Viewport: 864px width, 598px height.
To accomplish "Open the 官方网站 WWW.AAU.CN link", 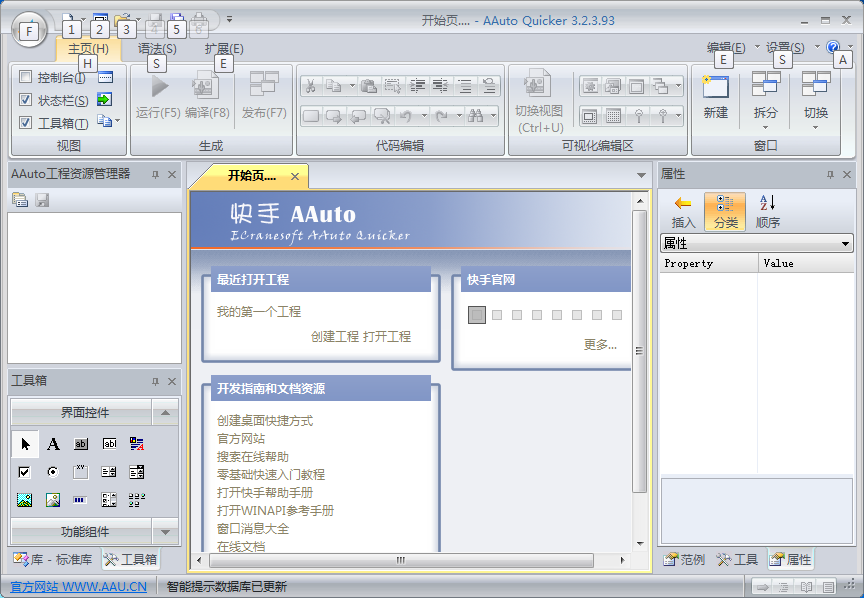I will pos(78,587).
